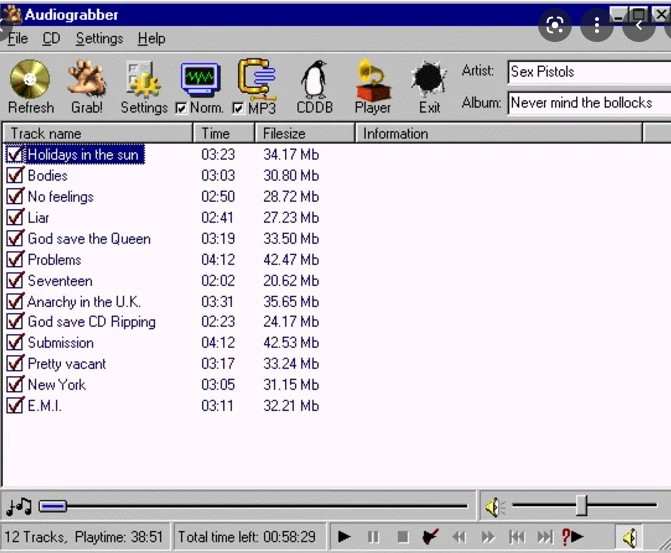Sort by the Track name column header
The image size is (671, 553).
tap(98, 133)
